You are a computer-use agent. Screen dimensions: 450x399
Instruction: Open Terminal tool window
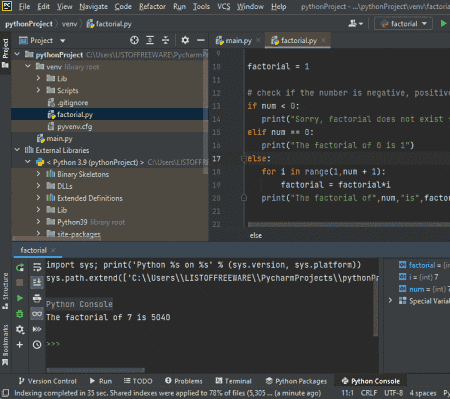click(x=234, y=381)
